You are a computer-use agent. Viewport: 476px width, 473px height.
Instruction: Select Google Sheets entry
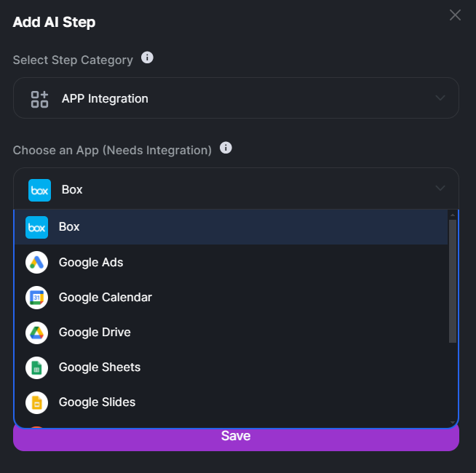231,367
